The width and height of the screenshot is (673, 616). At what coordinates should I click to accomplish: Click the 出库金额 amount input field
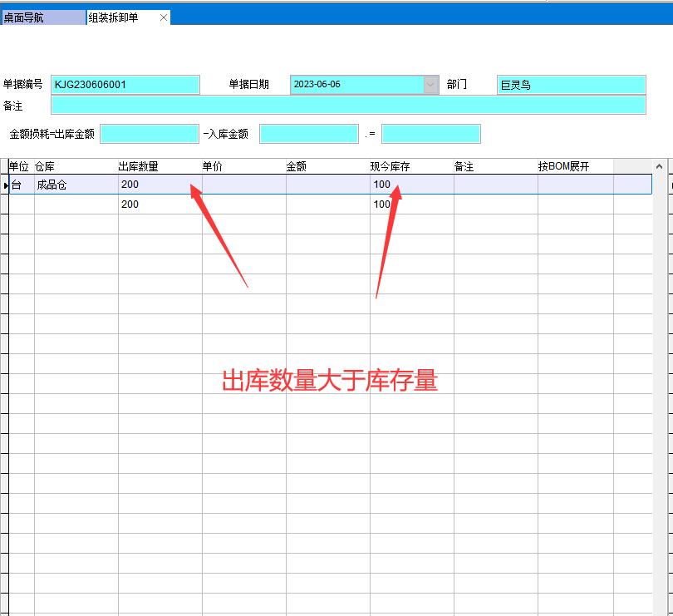(150, 133)
